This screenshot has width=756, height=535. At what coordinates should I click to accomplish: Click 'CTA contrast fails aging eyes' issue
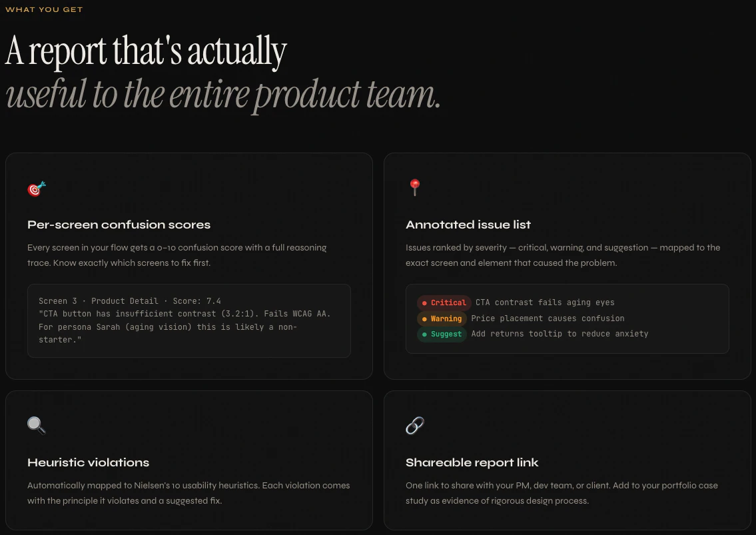pyautogui.click(x=545, y=302)
